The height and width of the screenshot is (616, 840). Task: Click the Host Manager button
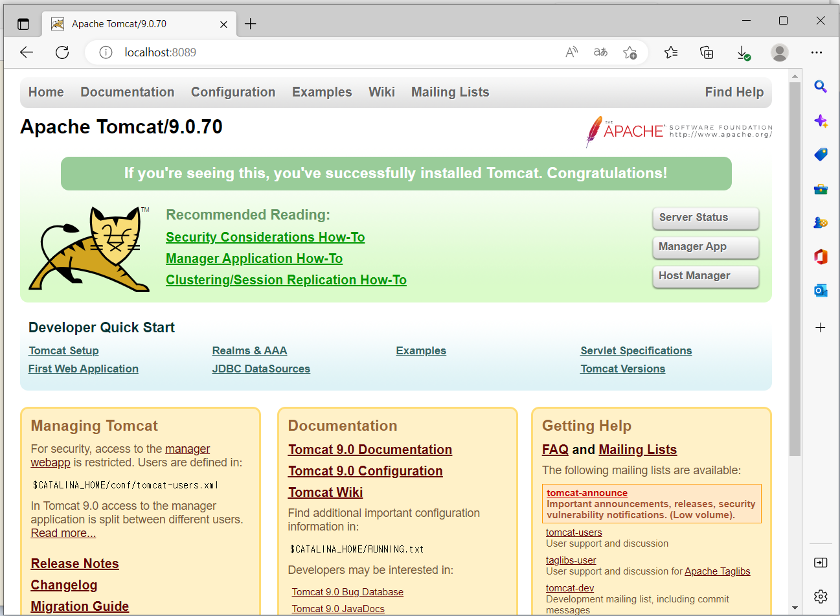[x=705, y=277]
